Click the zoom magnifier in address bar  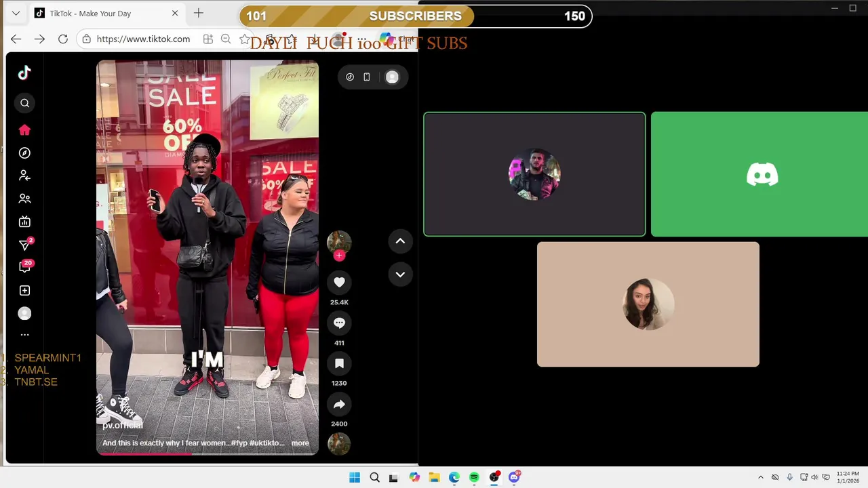pyautogui.click(x=226, y=39)
